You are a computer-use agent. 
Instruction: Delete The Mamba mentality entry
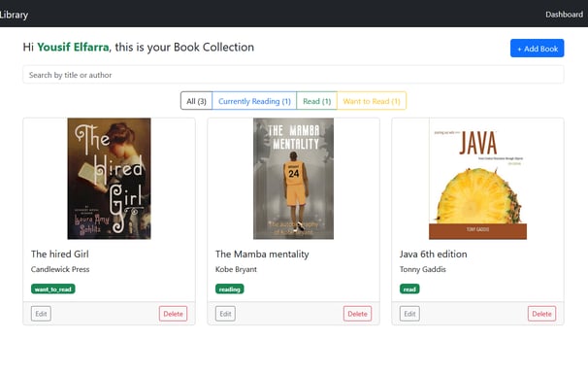point(357,314)
